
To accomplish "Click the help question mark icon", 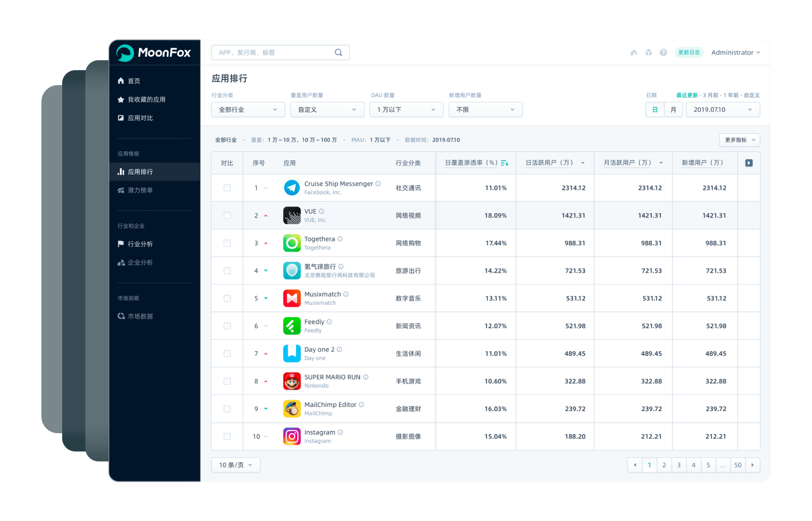I will pos(663,53).
